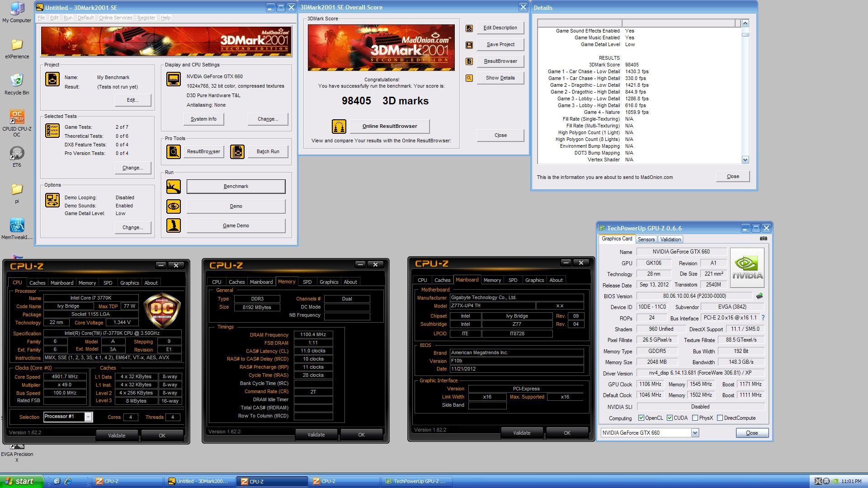Screen dimensions: 868x488
Task: Switch to TechPowerUp GPU-Z taskbar item
Action: click(x=417, y=481)
